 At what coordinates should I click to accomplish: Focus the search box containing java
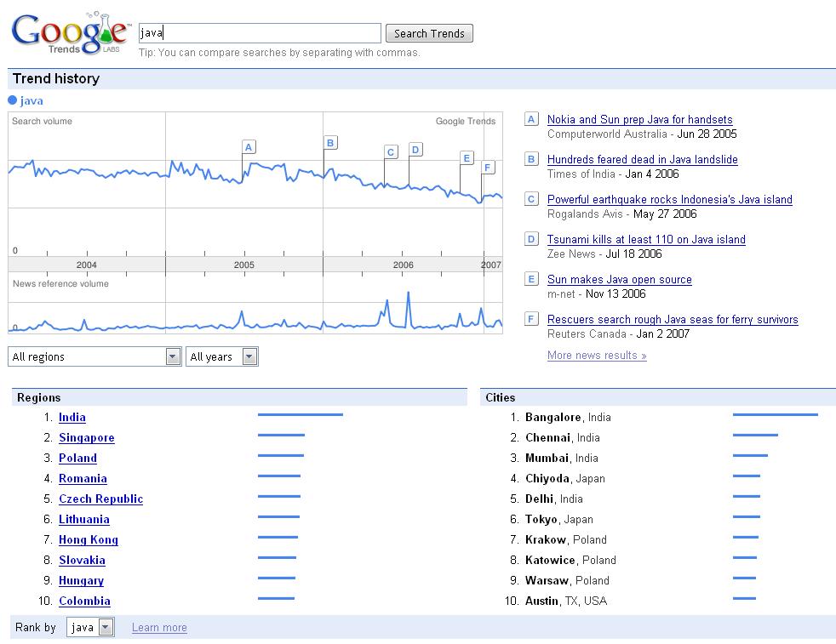pos(260,33)
